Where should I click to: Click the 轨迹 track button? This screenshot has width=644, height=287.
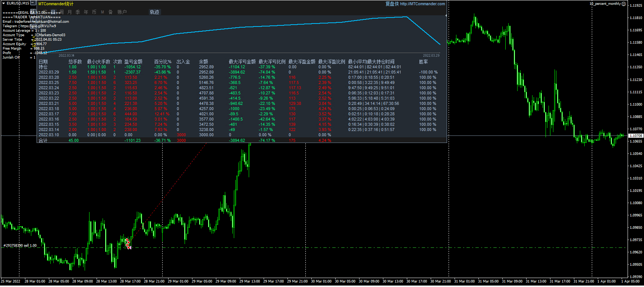(154, 12)
